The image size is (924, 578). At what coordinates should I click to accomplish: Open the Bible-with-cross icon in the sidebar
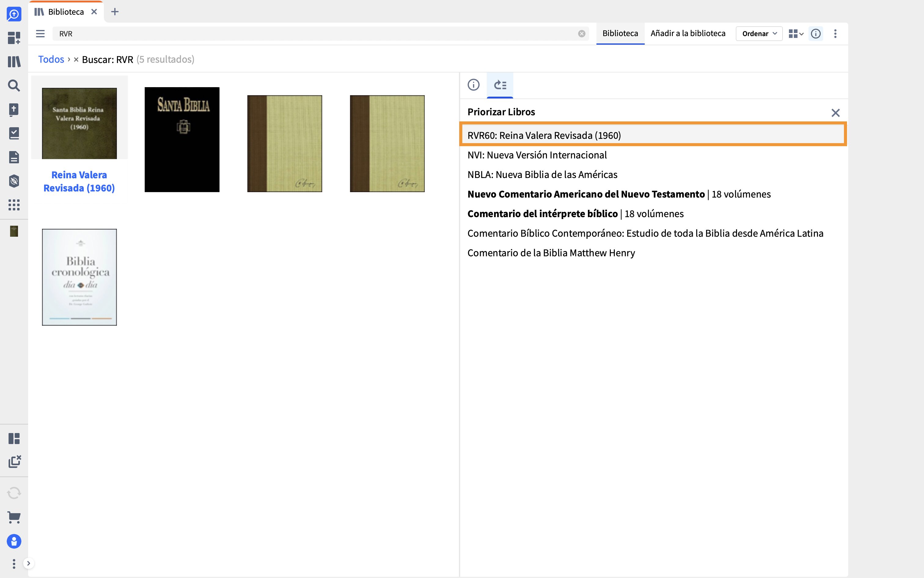(x=14, y=109)
